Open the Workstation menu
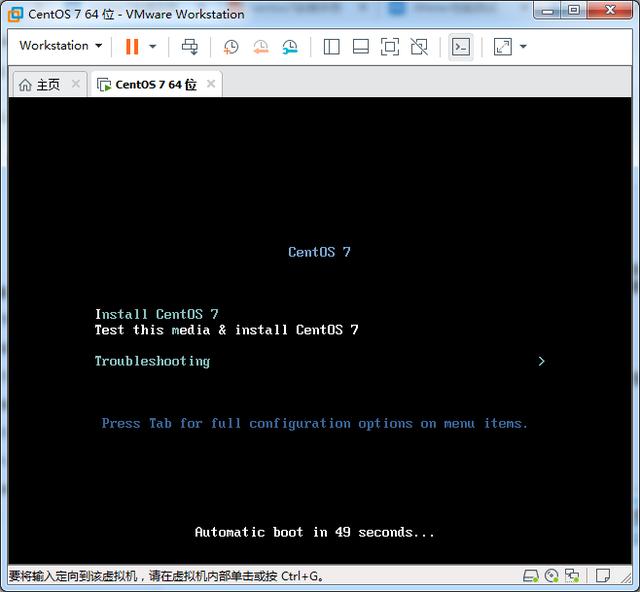The width and height of the screenshot is (640, 592). point(60,45)
